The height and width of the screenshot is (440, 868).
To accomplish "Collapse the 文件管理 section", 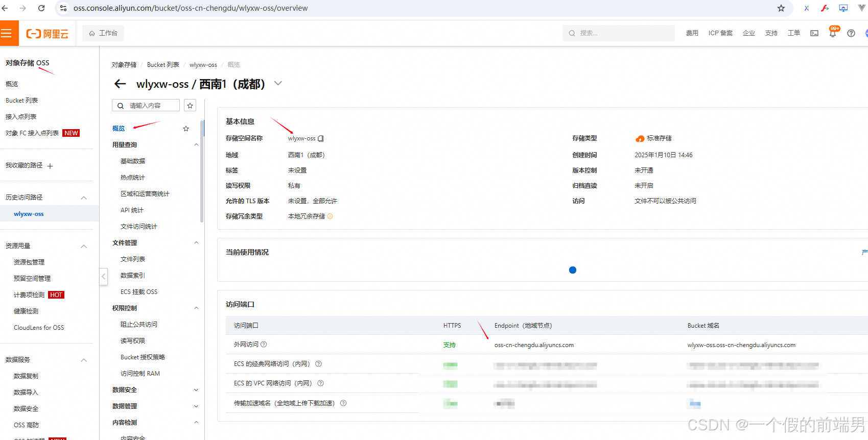I will [196, 243].
